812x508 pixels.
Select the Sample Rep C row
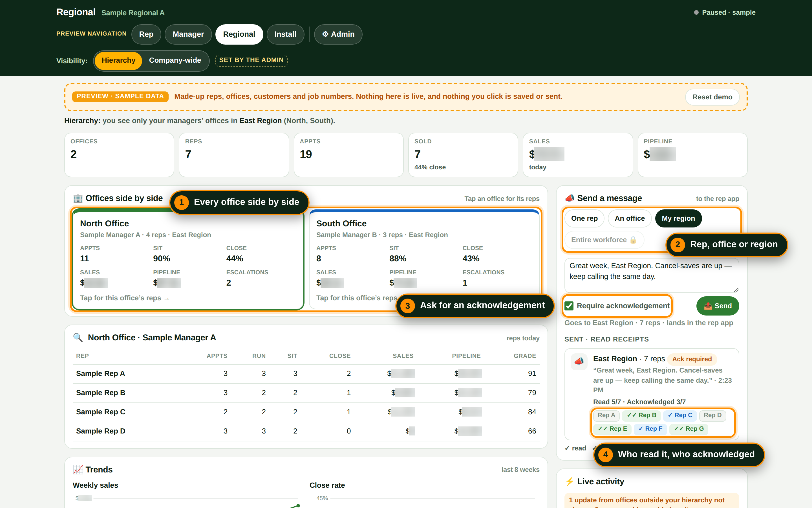coord(306,412)
